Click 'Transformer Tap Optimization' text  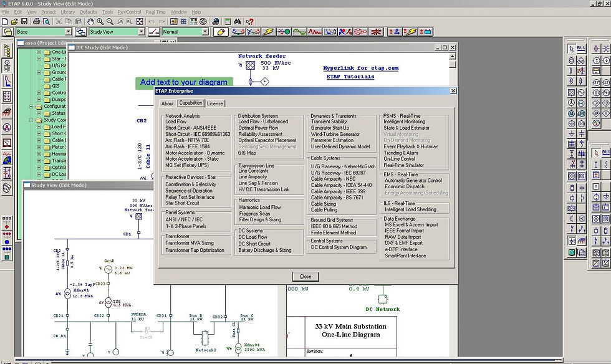pos(195,250)
